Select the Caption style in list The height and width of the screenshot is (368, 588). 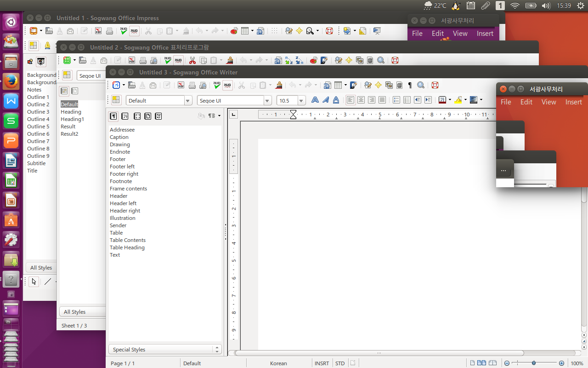(x=119, y=137)
